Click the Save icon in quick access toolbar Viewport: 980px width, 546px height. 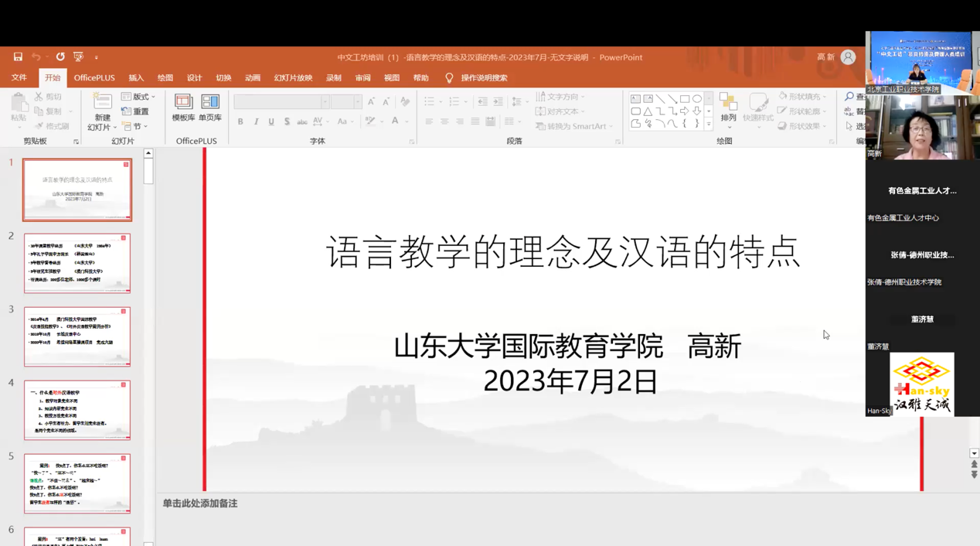point(18,57)
